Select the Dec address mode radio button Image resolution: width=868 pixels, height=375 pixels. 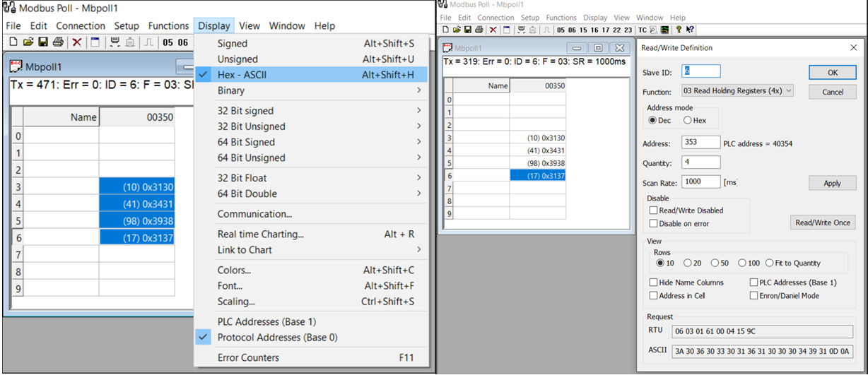tap(652, 120)
